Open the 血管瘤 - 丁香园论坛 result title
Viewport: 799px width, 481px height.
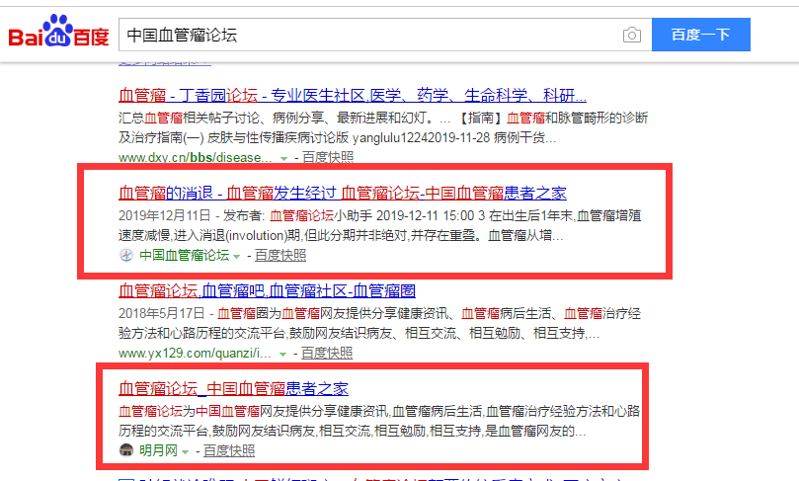352,95
